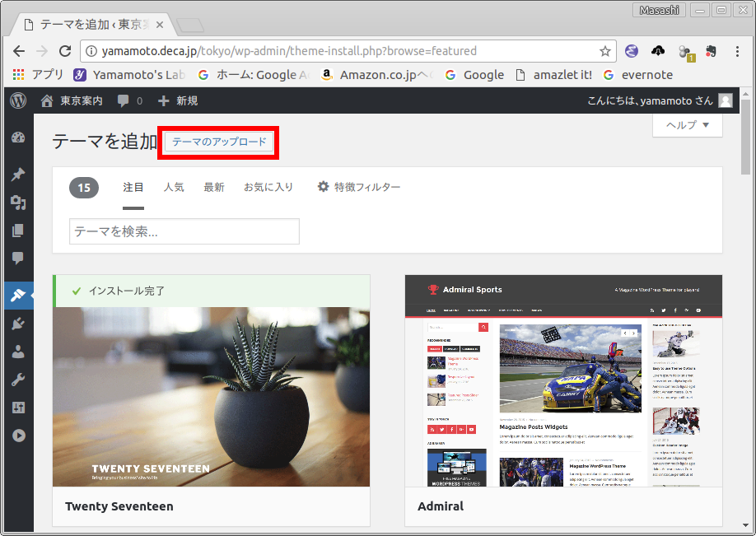Open the Media library sidebar icon
Viewport: 756px width, 536px height.
[18, 203]
